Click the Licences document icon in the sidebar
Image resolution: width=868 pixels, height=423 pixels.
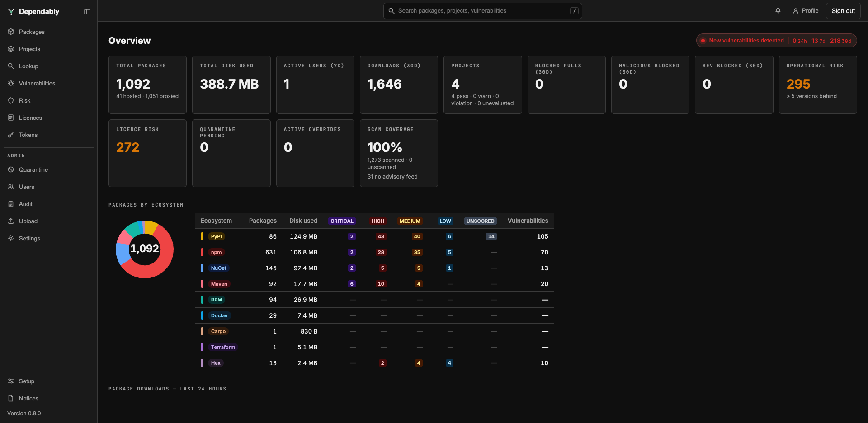click(11, 117)
